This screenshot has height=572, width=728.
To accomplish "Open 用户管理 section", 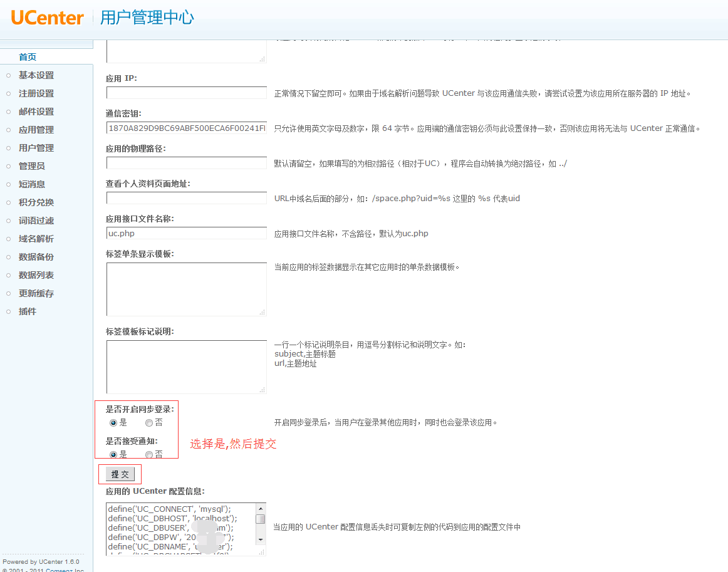I will pyautogui.click(x=36, y=148).
